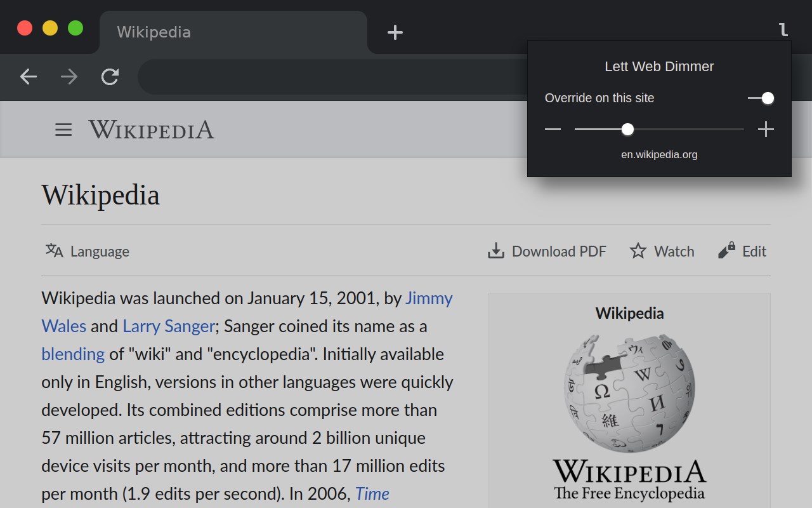The image size is (812, 508).
Task: Follow the blending link
Action: click(x=73, y=354)
